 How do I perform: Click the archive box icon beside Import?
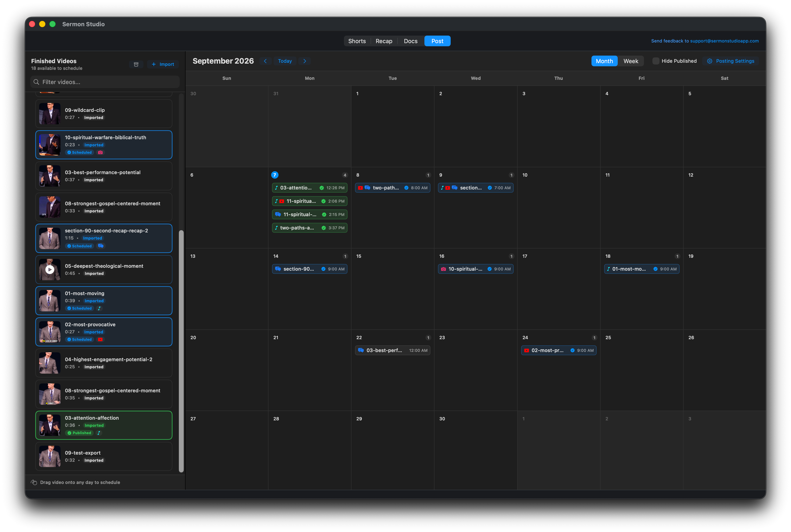[x=136, y=64]
